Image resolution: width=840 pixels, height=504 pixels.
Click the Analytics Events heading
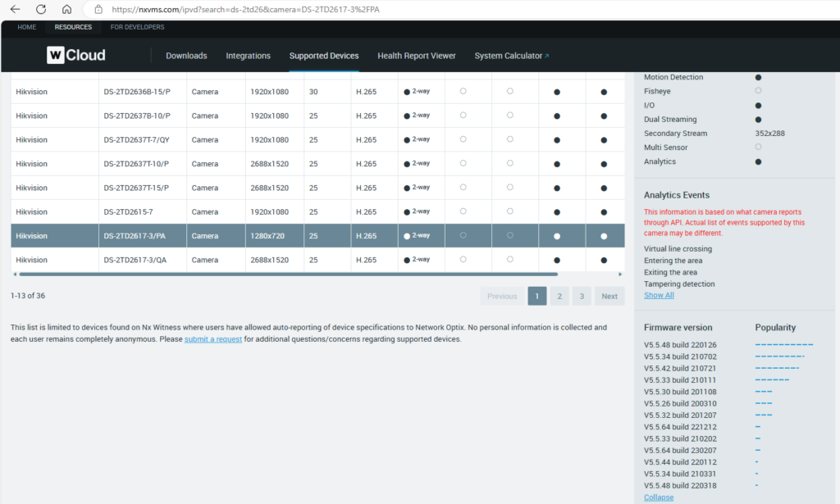tap(676, 195)
